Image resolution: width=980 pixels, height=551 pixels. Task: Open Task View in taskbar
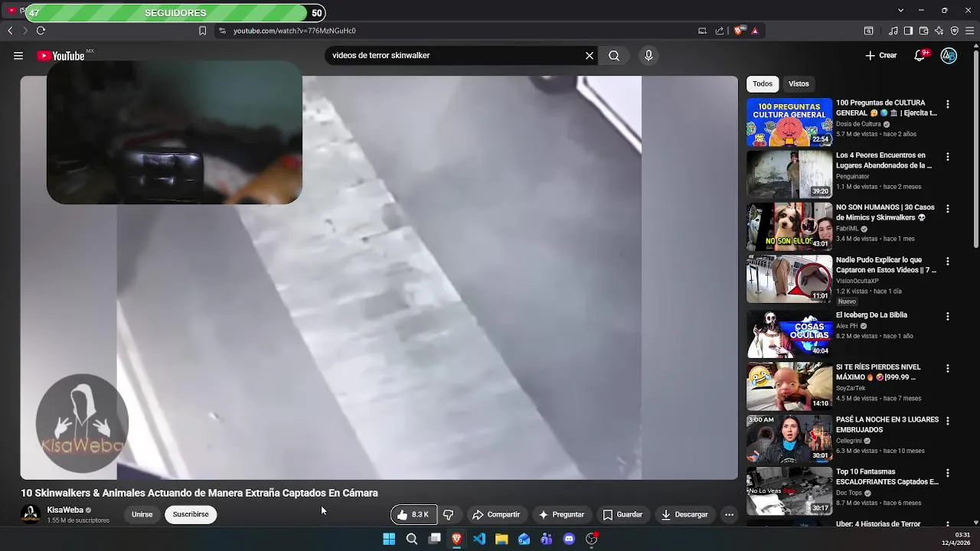coord(434,539)
